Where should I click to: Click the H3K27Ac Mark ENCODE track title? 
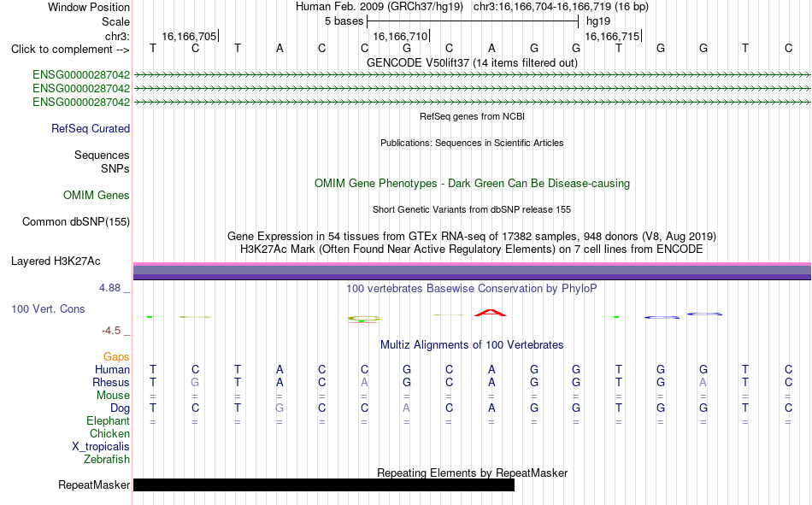(x=472, y=250)
